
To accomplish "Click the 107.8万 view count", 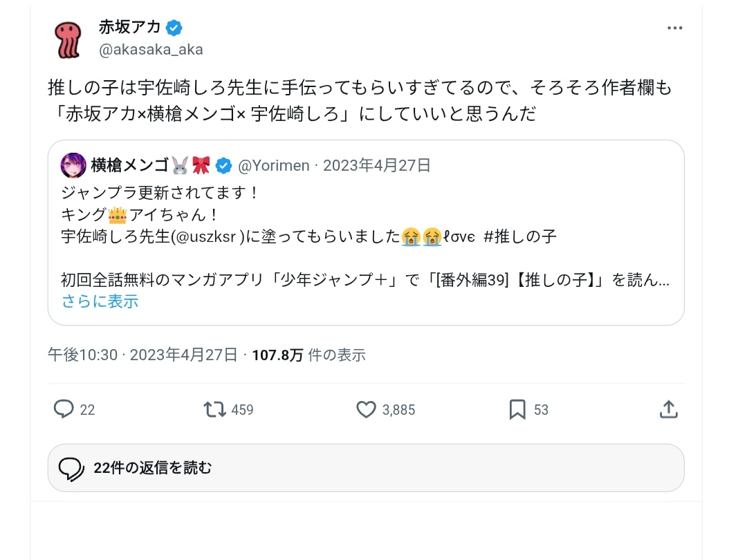I will pos(277,355).
